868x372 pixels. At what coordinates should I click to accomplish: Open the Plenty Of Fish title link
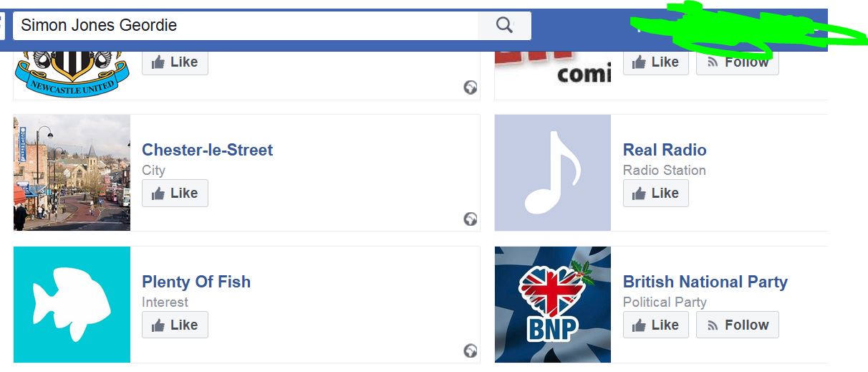196,282
